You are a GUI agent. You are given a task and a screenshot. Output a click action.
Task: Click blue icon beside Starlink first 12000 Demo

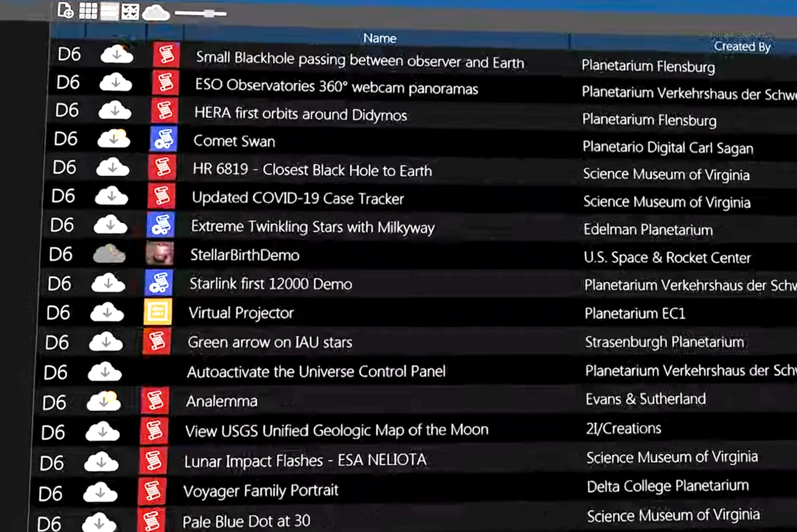click(159, 282)
